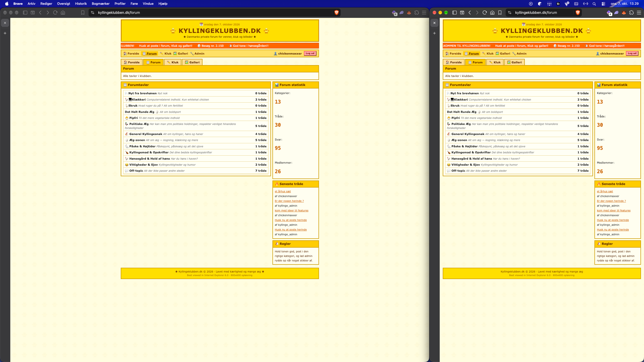Image resolution: width=644 pixels, height=362 pixels.
Task: Click chickenmaxxer username in left window
Action: 290,54
